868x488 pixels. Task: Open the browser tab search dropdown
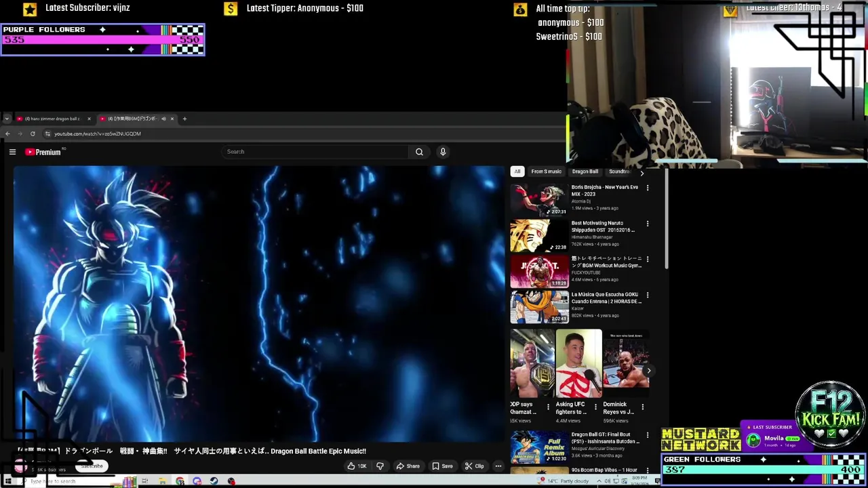7,119
